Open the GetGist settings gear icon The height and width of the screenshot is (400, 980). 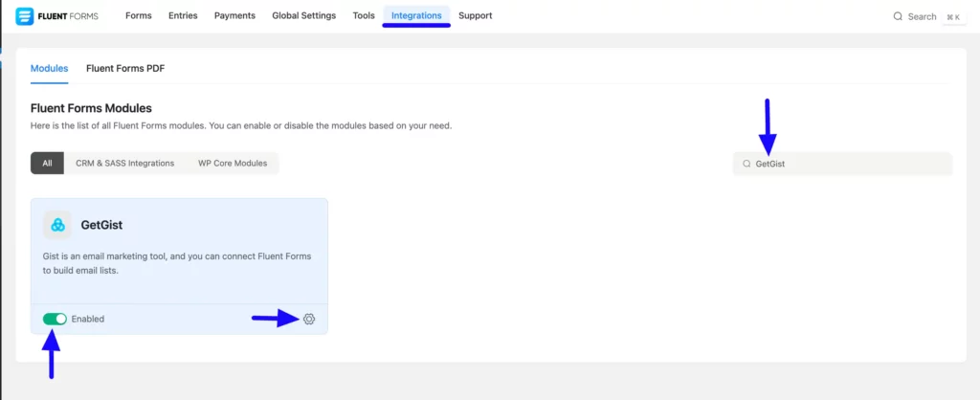308,319
